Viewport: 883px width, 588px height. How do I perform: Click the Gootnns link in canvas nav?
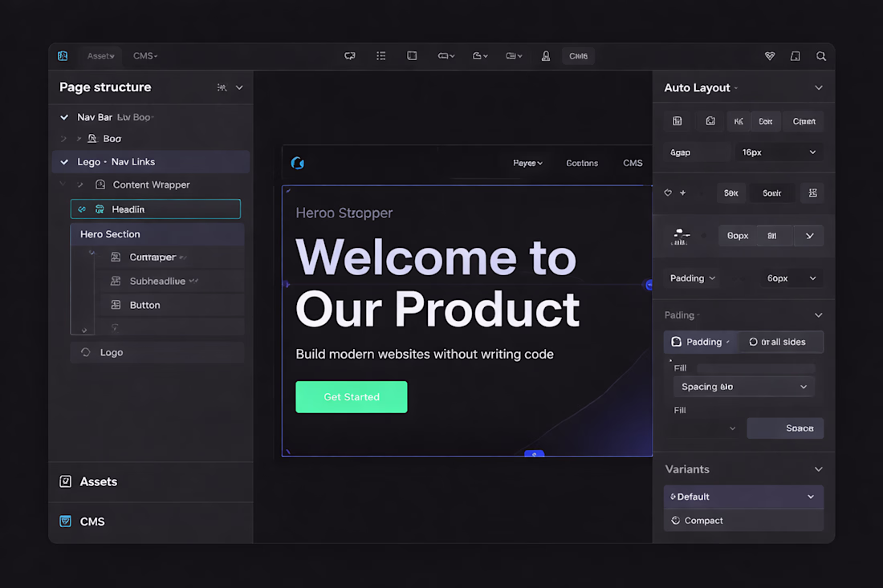pos(582,163)
